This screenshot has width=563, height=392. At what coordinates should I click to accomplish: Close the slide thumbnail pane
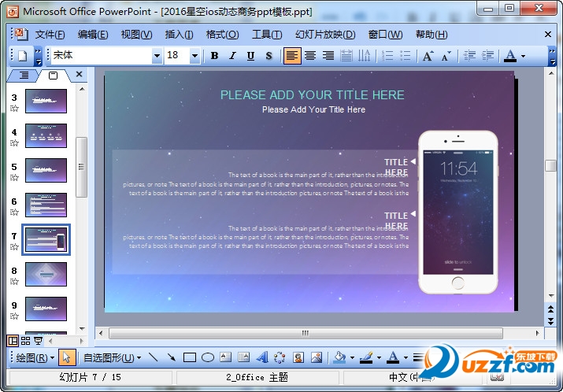click(80, 74)
